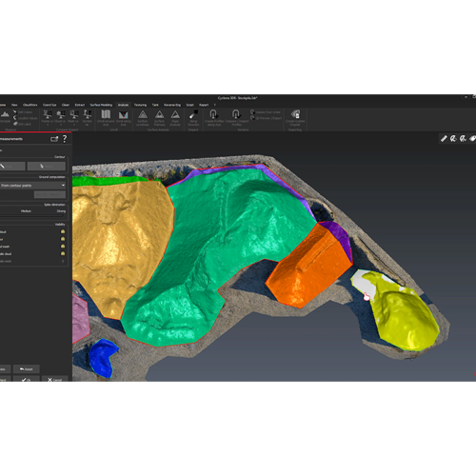Toggle visibility of the first visibility item
Screen dimensions: 476x476
point(63,231)
